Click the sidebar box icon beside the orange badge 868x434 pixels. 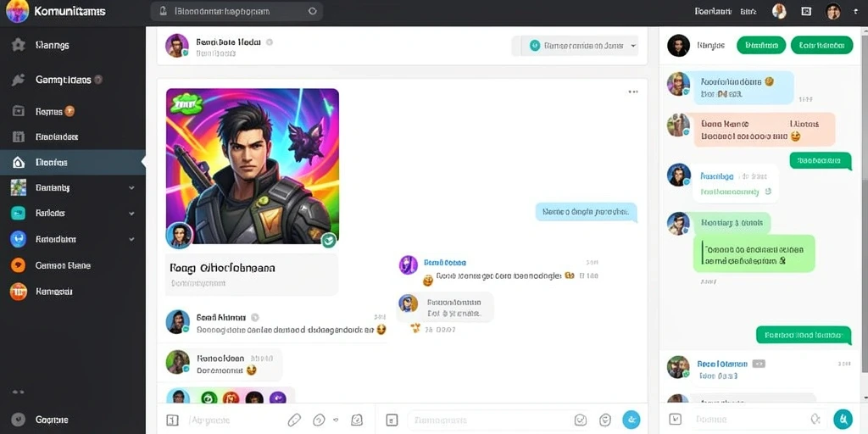coord(19,111)
